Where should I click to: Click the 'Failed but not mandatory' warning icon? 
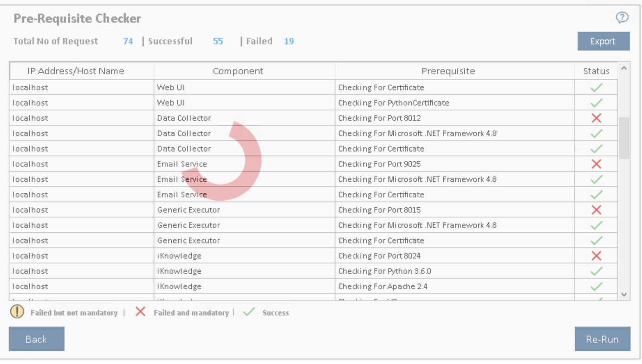(x=17, y=312)
